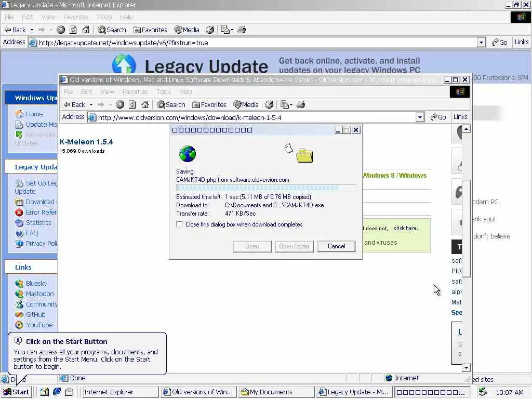Click Internet Explorer quick launch icon

(57, 392)
